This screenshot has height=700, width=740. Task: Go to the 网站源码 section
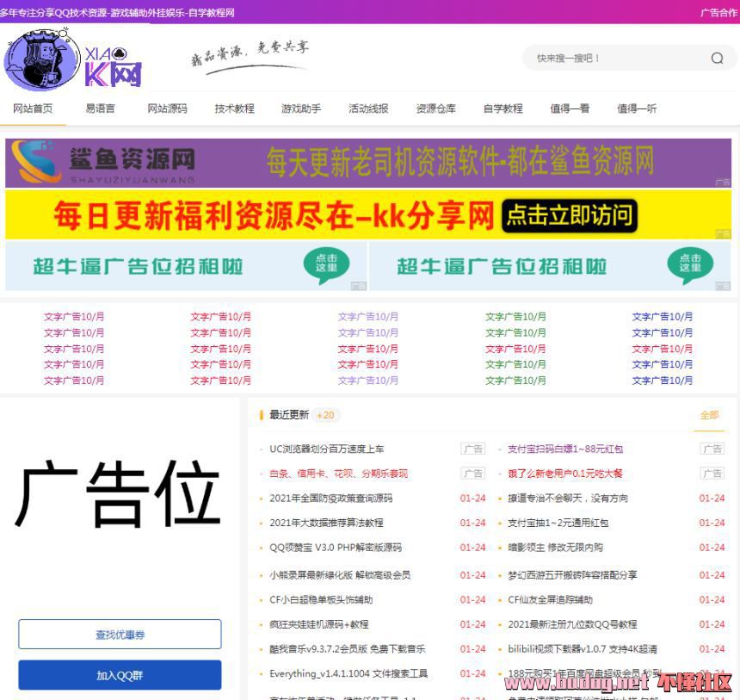167,108
